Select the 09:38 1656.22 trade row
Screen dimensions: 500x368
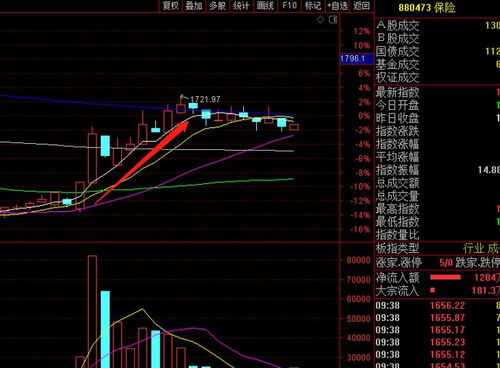coord(437,305)
